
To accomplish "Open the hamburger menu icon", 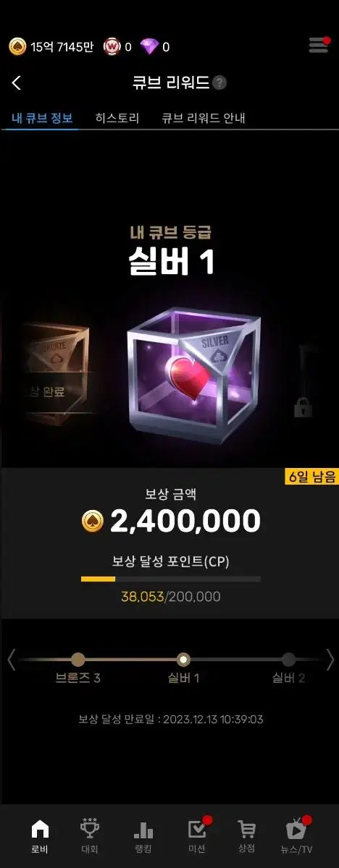I will point(319,46).
